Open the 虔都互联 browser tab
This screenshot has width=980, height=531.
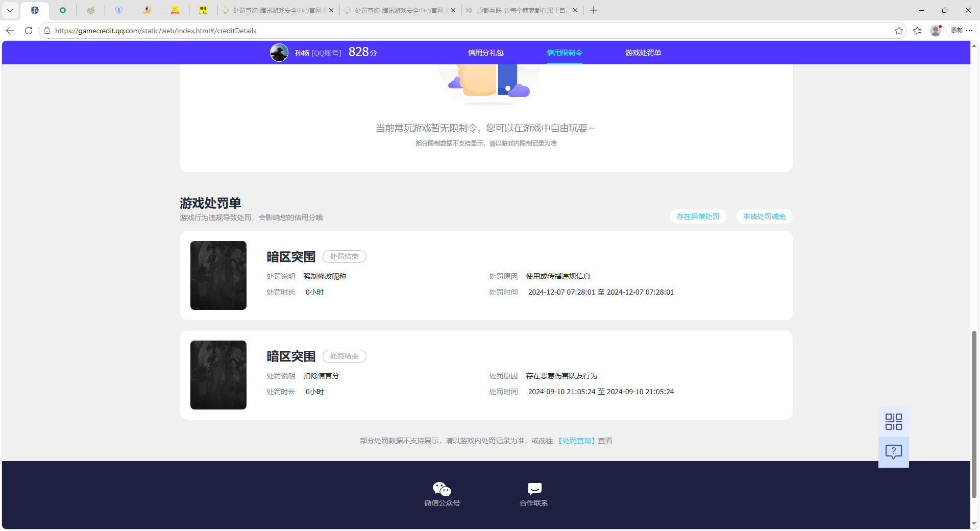pyautogui.click(x=521, y=10)
